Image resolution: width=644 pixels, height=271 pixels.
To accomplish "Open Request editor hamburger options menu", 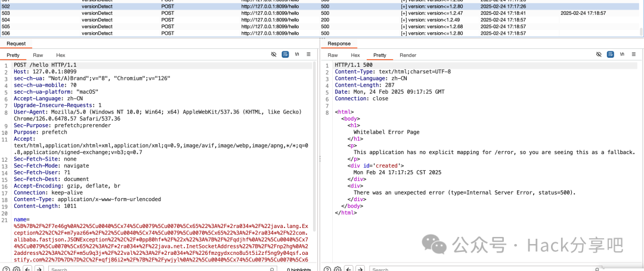I will pyautogui.click(x=308, y=55).
